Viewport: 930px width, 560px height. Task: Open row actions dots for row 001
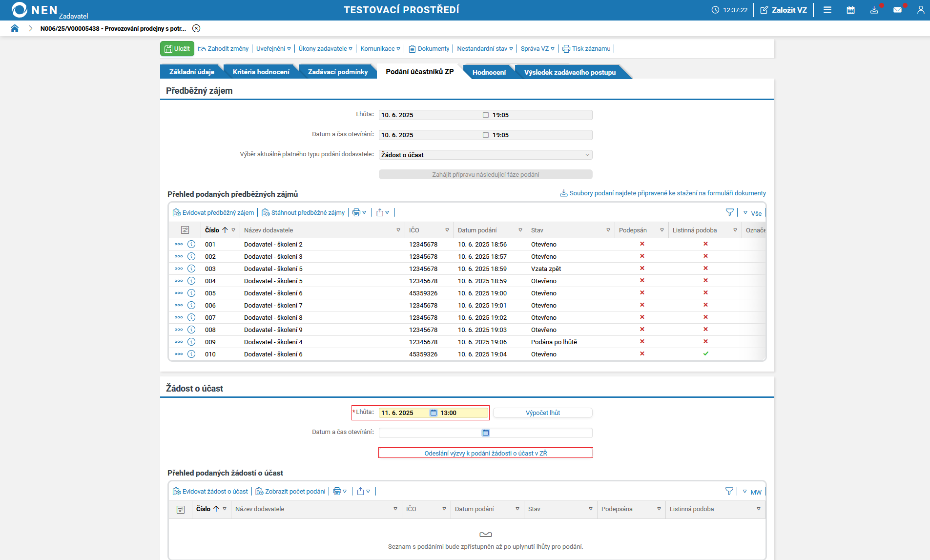[179, 244]
